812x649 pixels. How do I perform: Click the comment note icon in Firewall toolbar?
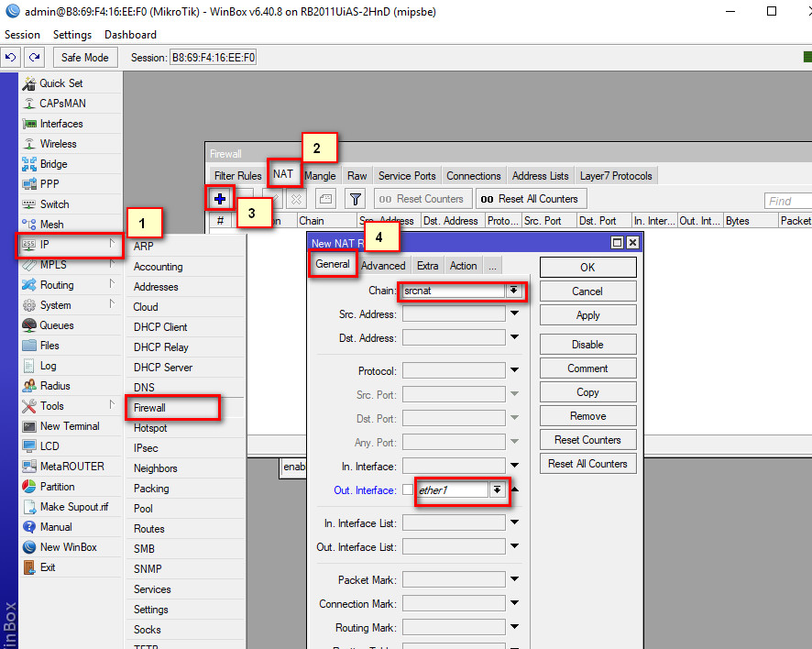pyautogui.click(x=325, y=199)
